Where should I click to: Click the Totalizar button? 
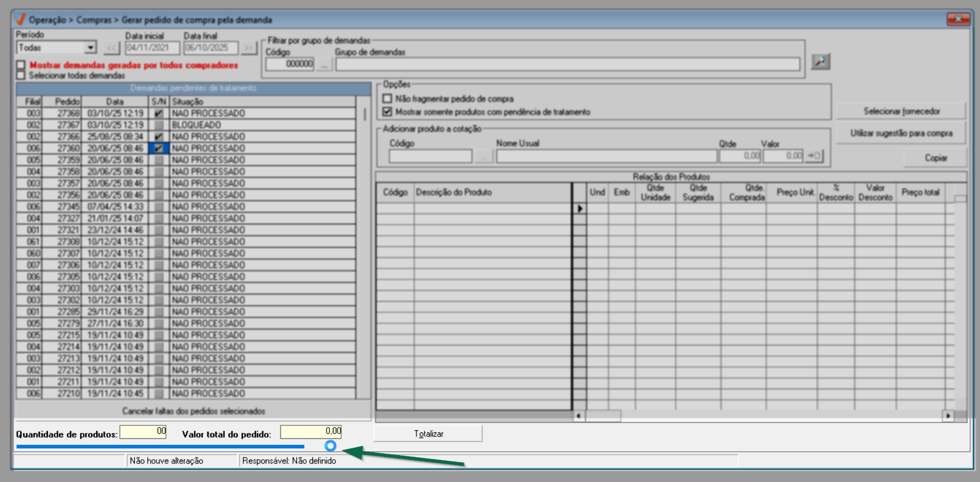click(x=428, y=434)
